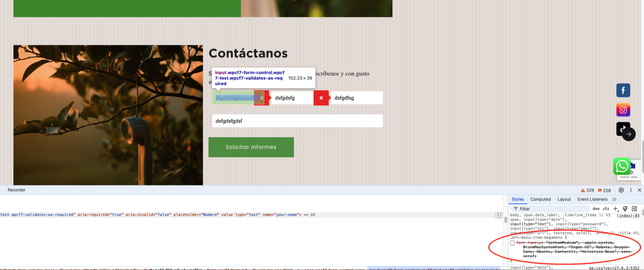
Task: Toggle computed styles sidebar icon
Action: click(x=634, y=209)
